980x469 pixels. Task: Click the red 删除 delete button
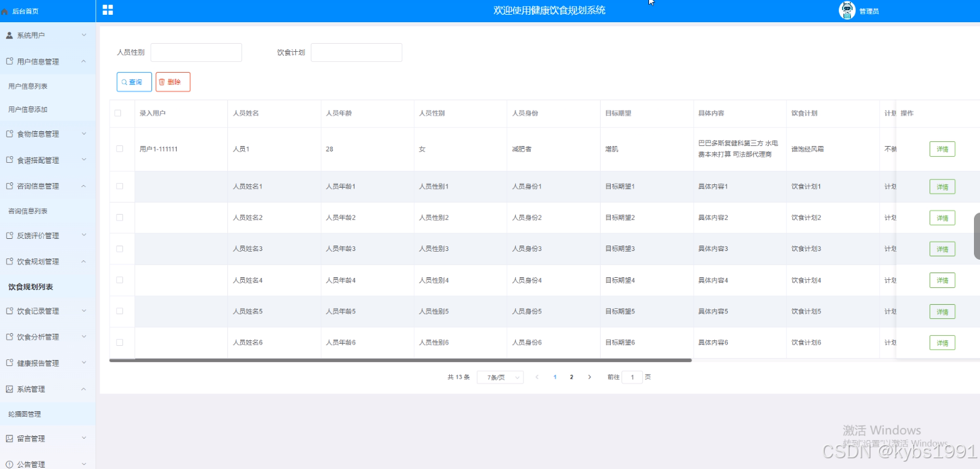coord(173,81)
